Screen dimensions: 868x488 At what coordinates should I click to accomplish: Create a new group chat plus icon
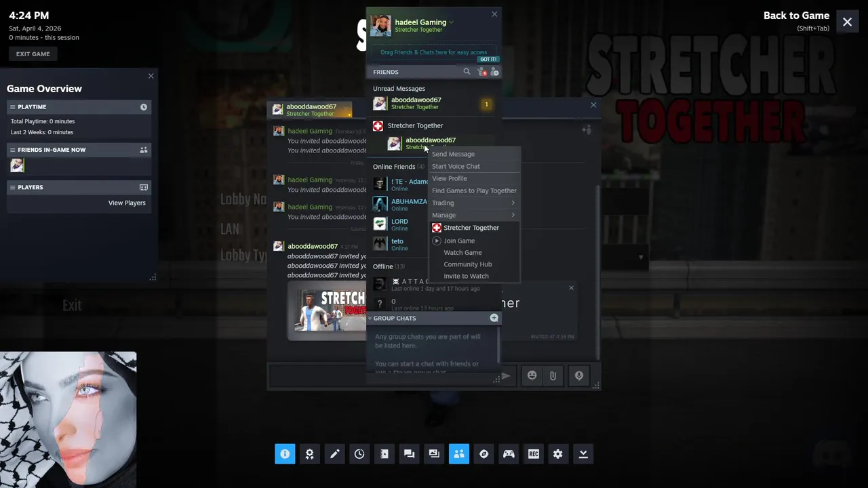point(494,318)
